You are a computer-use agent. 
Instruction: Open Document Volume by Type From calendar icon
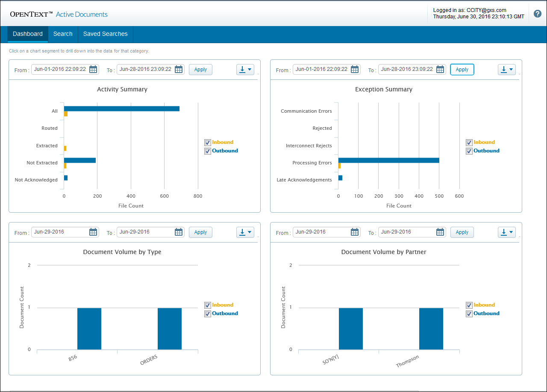click(93, 232)
